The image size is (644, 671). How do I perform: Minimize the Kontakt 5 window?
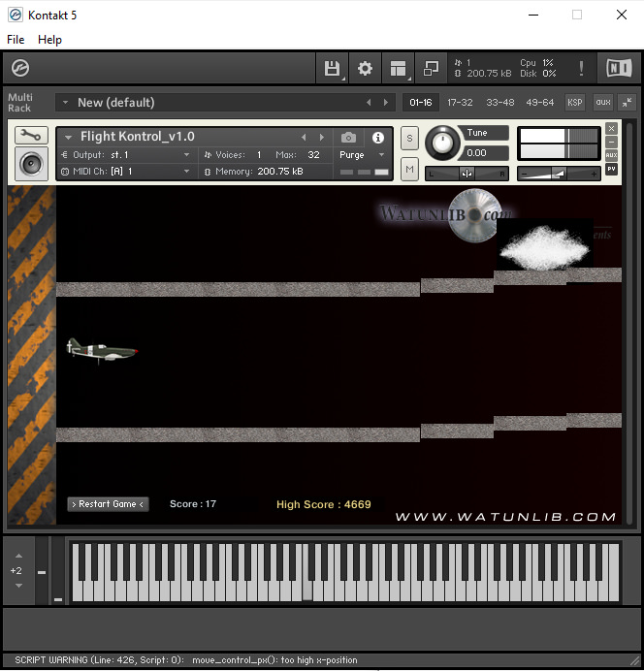point(533,15)
